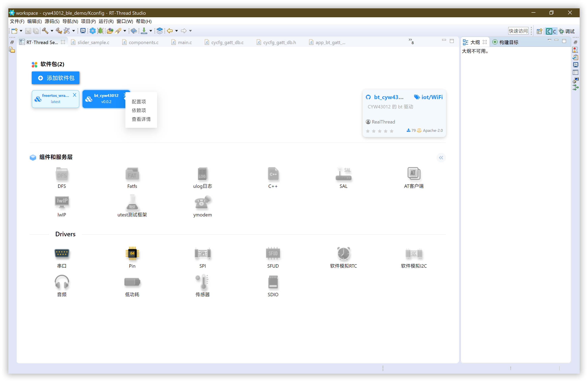Switch to the main.c editor tab
Image resolution: width=588 pixels, height=382 pixels.
coord(182,42)
